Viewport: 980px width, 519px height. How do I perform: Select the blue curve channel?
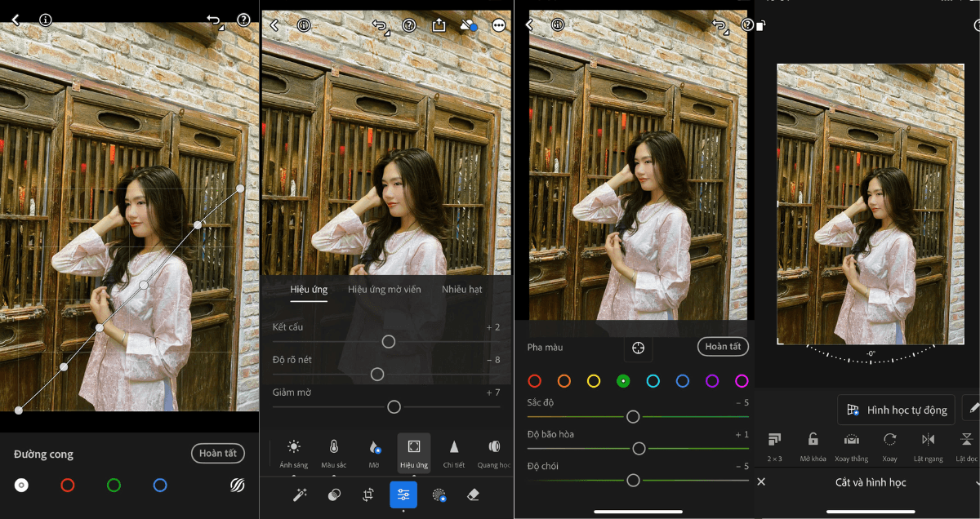click(x=160, y=486)
